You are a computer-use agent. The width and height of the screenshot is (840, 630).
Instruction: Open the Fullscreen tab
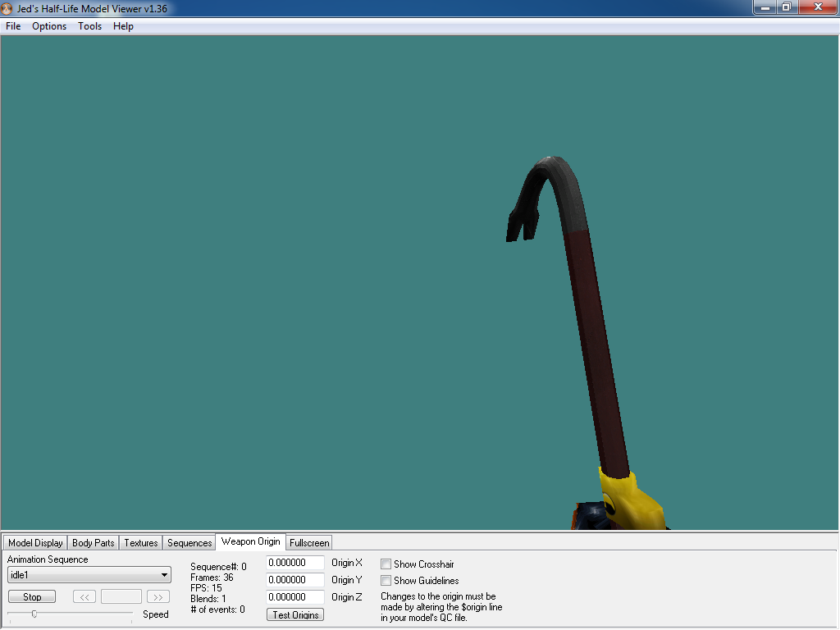pos(309,543)
